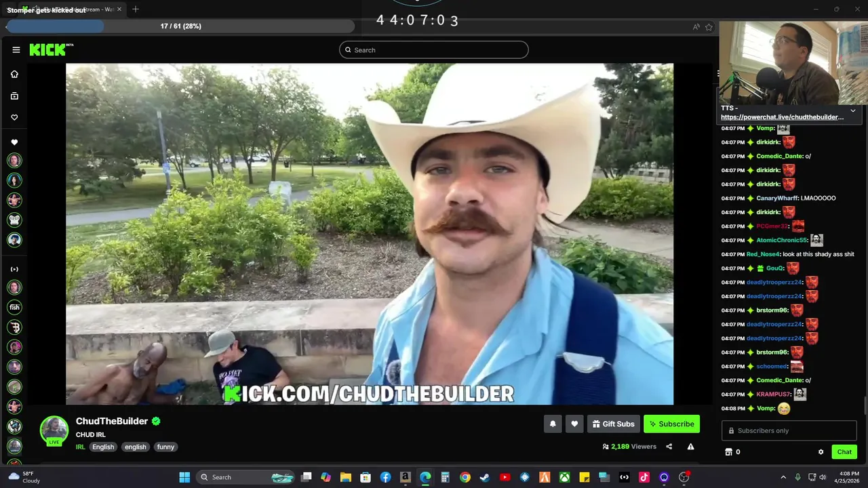
Task: Click the Subscribers only chat input
Action: click(789, 430)
